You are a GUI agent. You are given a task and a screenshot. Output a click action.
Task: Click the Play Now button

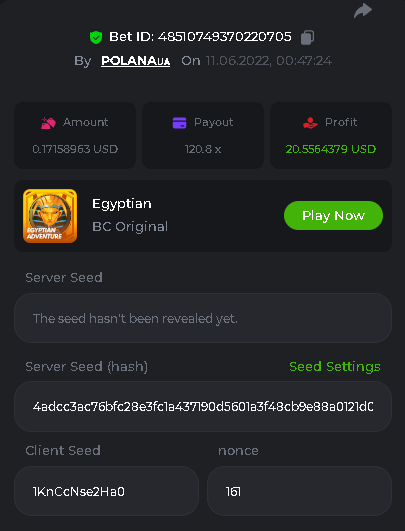click(333, 215)
